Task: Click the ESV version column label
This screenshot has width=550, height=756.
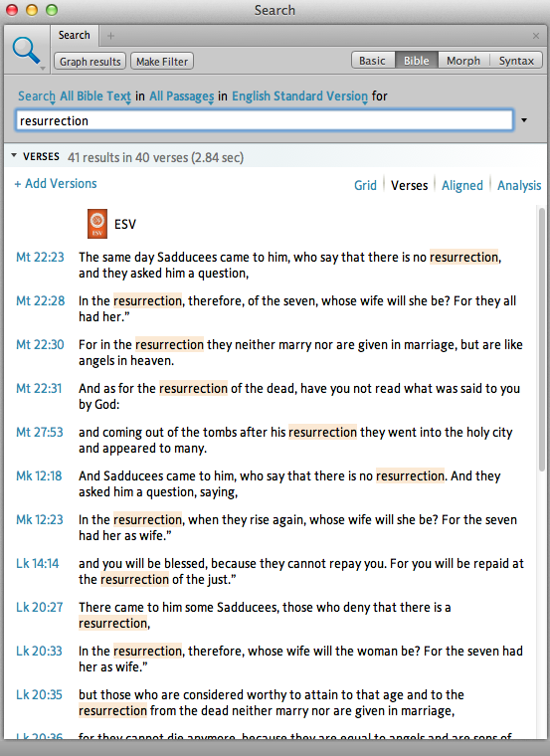Action: 125,224
